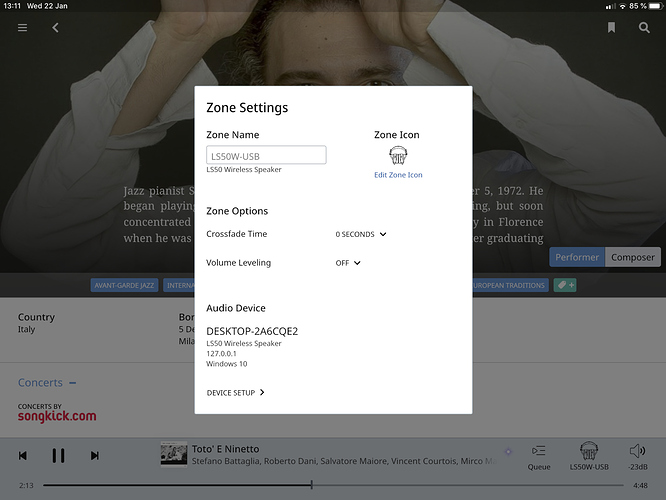Image resolution: width=666 pixels, height=500 pixels.
Task: Open Device Setup
Action: coord(235,393)
